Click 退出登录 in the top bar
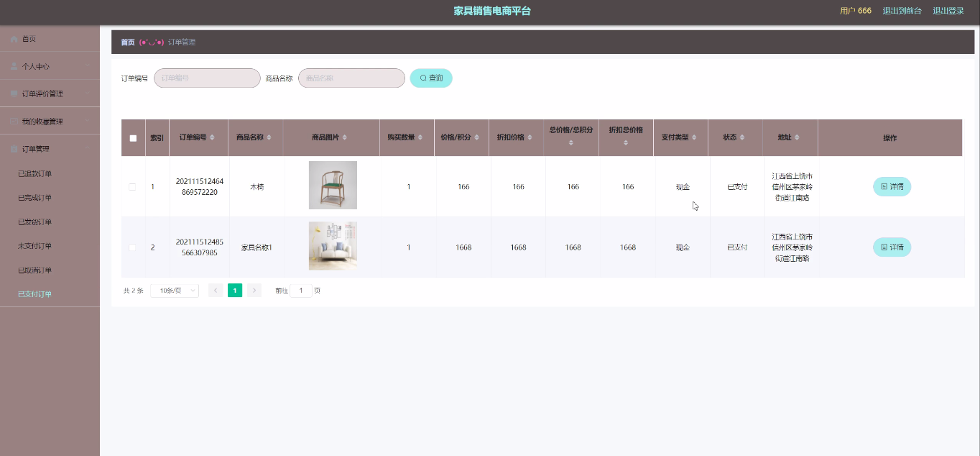Viewport: 980px width, 456px height. [948, 11]
